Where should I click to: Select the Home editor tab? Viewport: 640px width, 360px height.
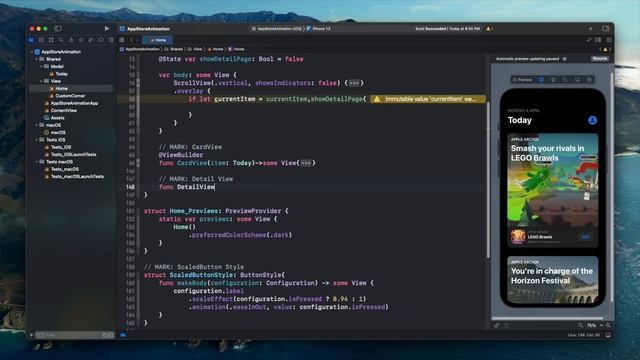click(x=158, y=40)
